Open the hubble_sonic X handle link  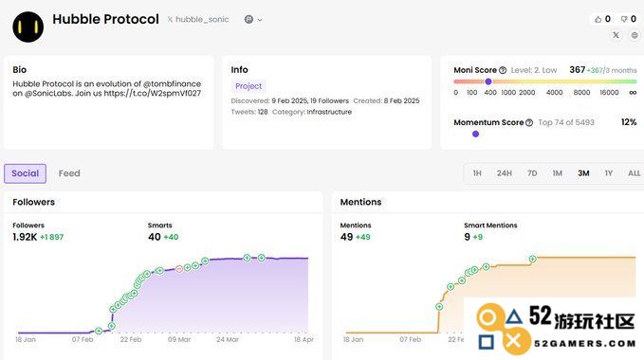[198, 19]
